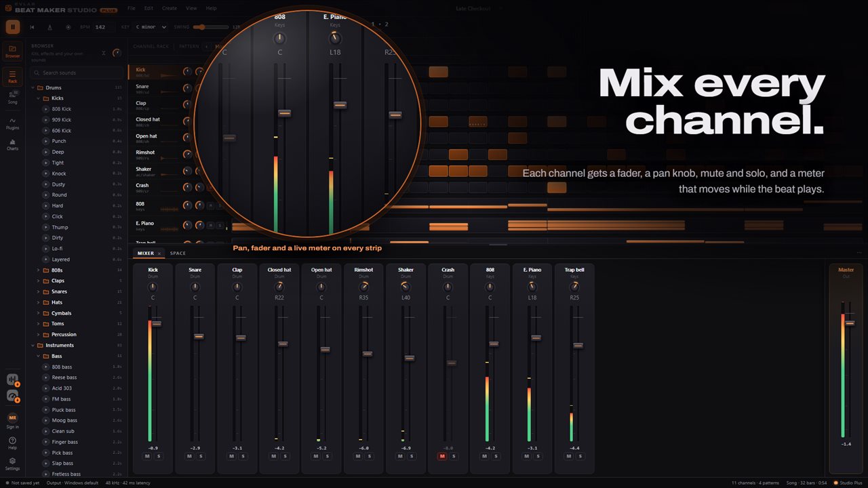Image resolution: width=868 pixels, height=488 pixels.
Task: Toggle the metronome icon
Action: point(50,27)
